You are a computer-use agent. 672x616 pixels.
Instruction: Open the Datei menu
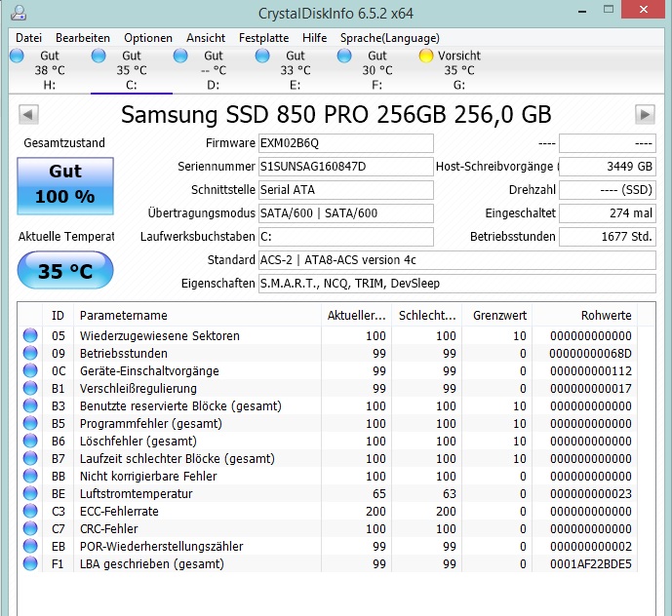click(x=28, y=38)
